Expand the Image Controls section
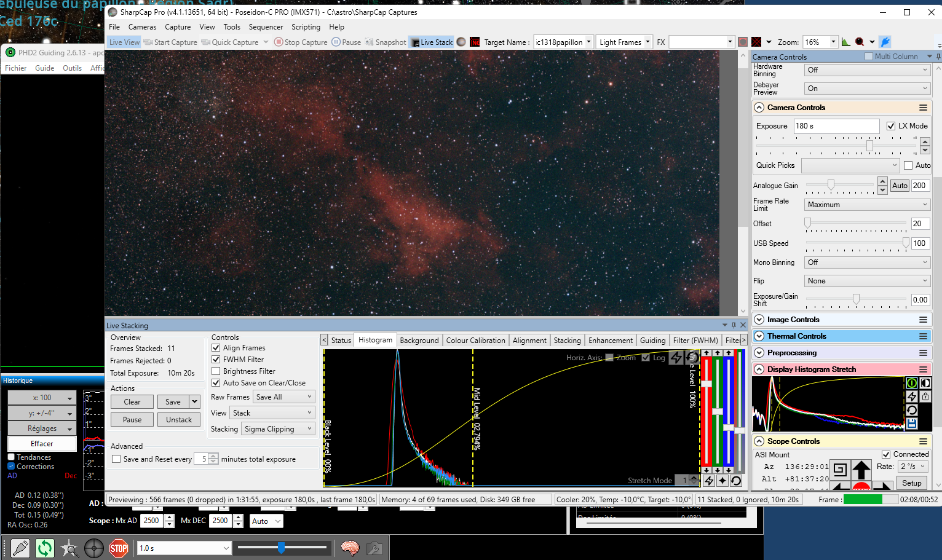Screen dimensions: 942x560 click(x=759, y=320)
